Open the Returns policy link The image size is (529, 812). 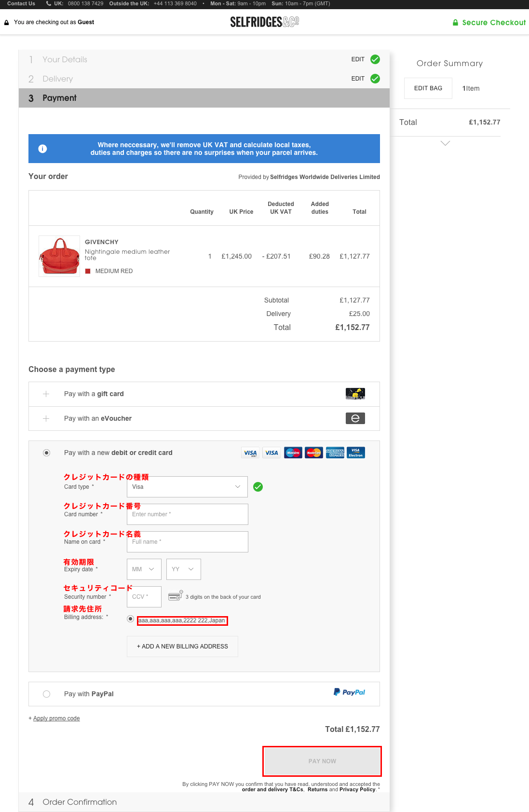pyautogui.click(x=317, y=789)
